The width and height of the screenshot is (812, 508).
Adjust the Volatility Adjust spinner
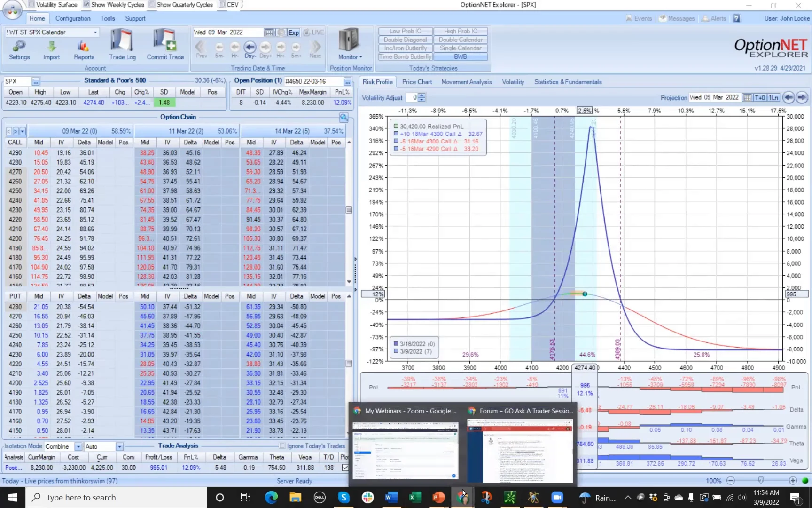click(422, 97)
